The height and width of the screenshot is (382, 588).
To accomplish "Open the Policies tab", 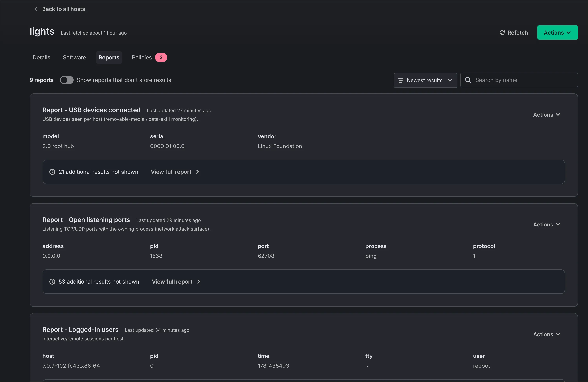I will [142, 57].
